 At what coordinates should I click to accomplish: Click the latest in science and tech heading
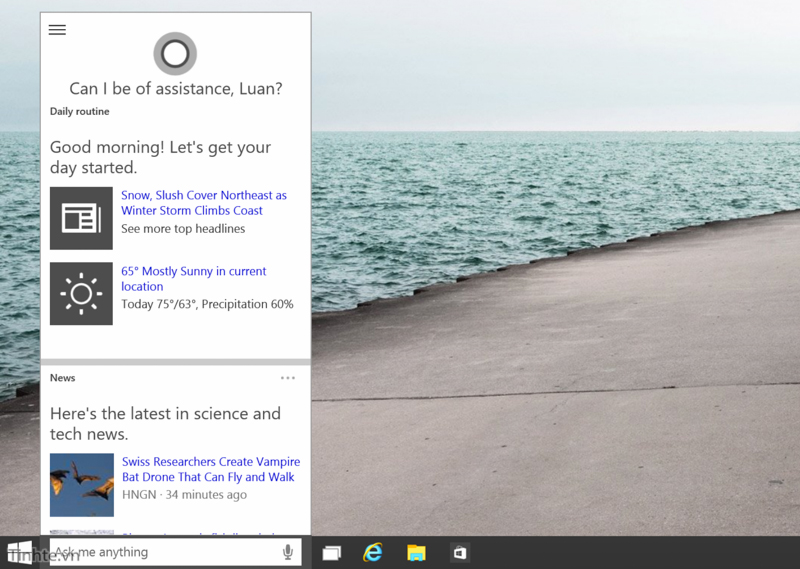click(165, 424)
